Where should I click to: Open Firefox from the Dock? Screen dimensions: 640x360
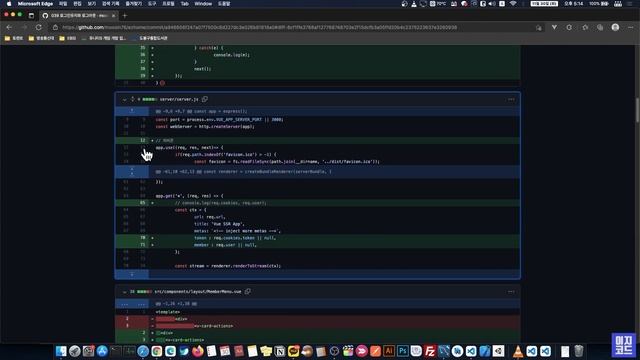tap(198, 351)
